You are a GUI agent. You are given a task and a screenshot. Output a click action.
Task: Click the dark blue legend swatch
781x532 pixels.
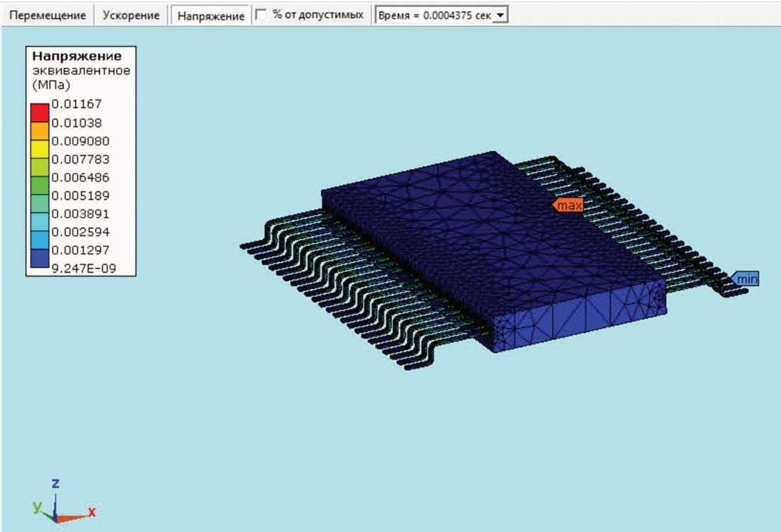[x=40, y=259]
